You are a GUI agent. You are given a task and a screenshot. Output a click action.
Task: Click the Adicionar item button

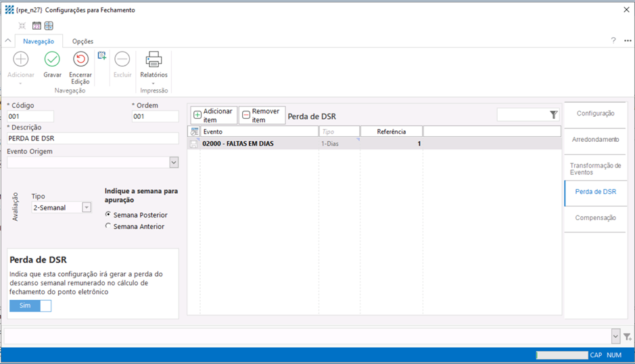click(x=214, y=115)
